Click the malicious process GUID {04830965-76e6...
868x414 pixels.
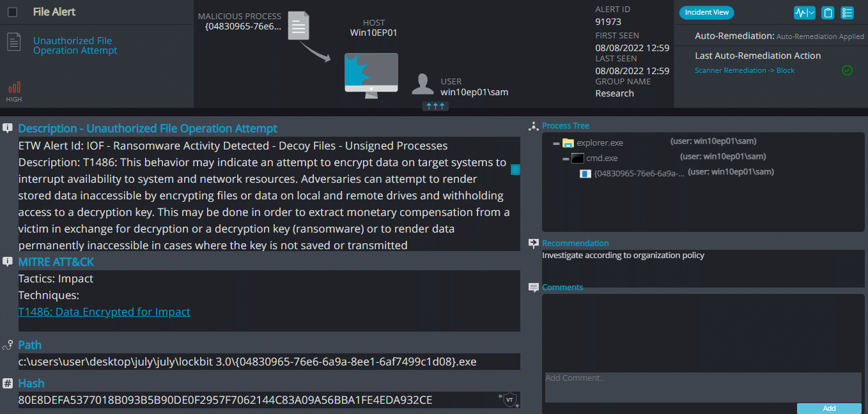tap(243, 26)
